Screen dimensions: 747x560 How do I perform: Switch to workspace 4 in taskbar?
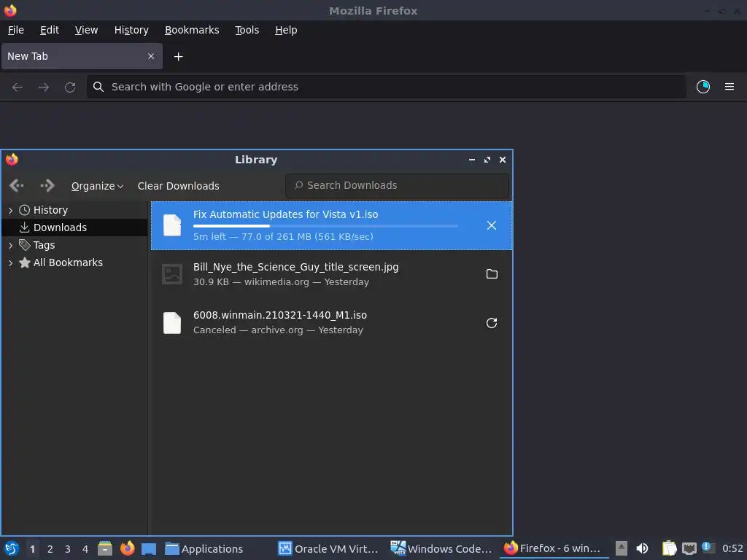click(x=85, y=549)
